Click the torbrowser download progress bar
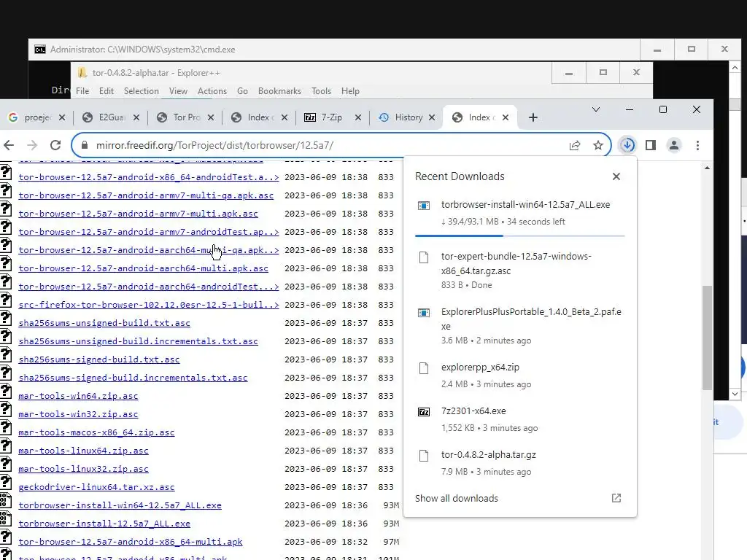Screen dimensions: 747x560 pos(519,236)
